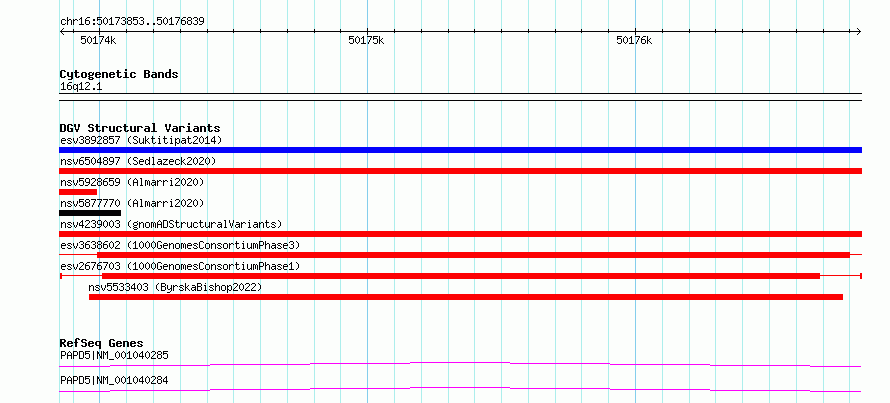This screenshot has width=890, height=403.
Task: Select the nsv5533403 red variant bar
Action: click(x=466, y=297)
